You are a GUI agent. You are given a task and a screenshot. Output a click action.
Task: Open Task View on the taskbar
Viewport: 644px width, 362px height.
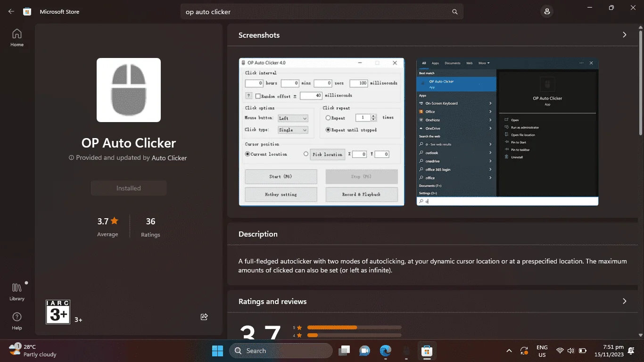pos(345,351)
